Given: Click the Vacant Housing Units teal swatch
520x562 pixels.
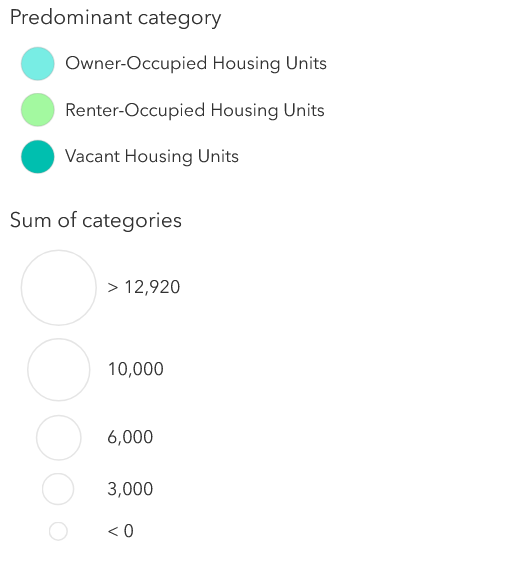Looking at the screenshot, I should 38,157.
